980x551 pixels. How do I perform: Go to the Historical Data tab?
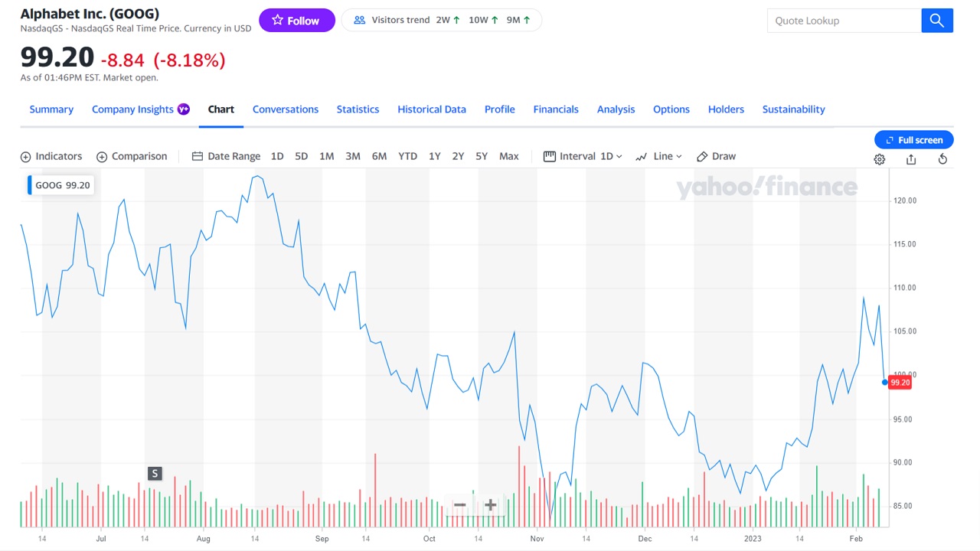(432, 109)
